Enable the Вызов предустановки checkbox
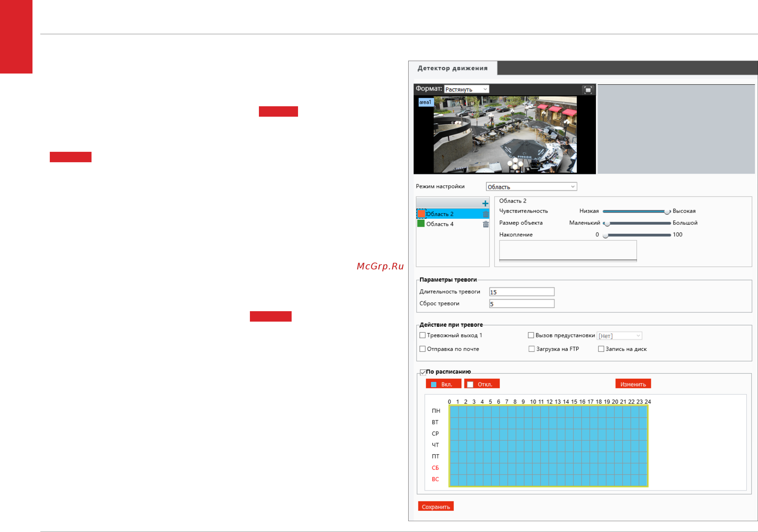 tap(531, 335)
